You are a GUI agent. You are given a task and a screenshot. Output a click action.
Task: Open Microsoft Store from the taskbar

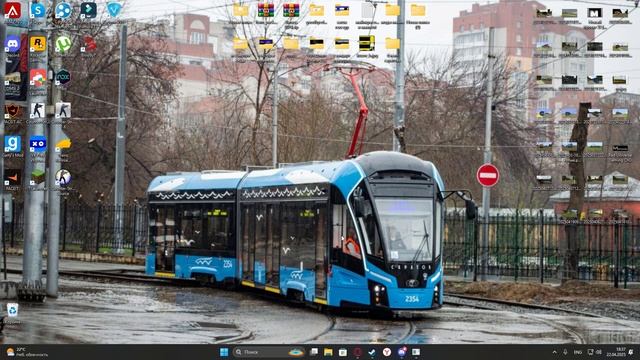(x=343, y=352)
